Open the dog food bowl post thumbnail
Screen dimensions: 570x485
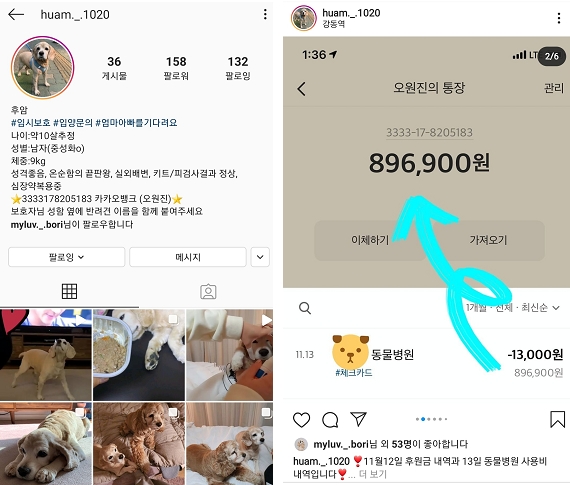tap(139, 355)
